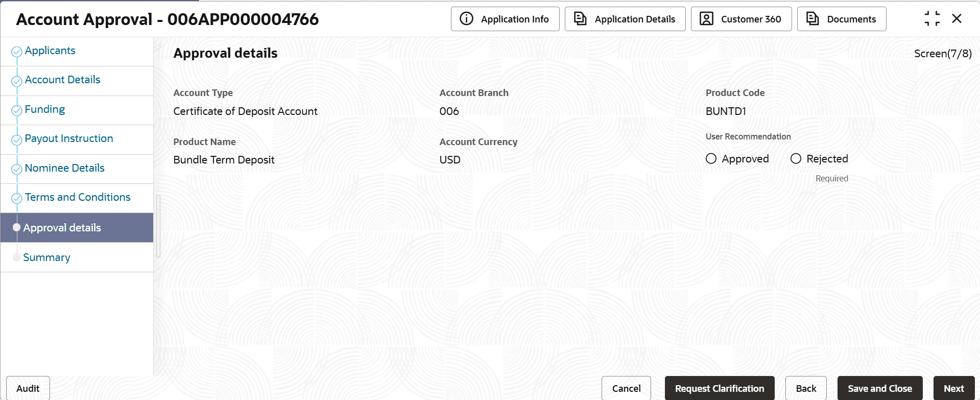This screenshot has height=400, width=980.
Task: Open Terms and Conditions step
Action: coord(78,197)
